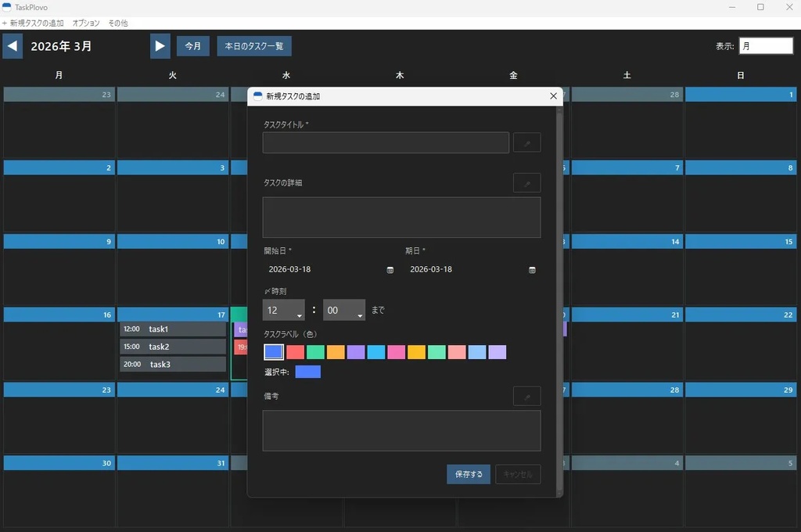Select the March 31 day cell
The image size is (801, 532).
click(x=173, y=491)
